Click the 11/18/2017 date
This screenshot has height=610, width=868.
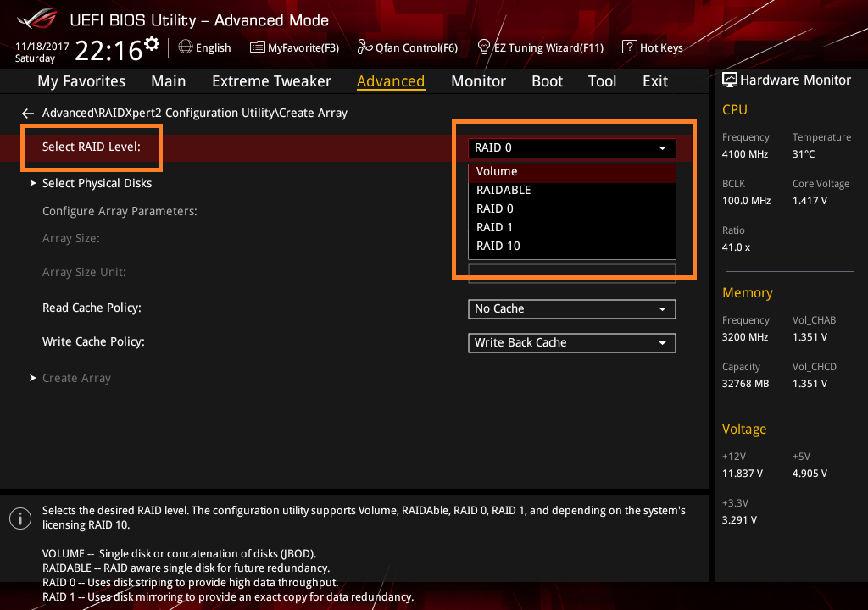coord(42,47)
